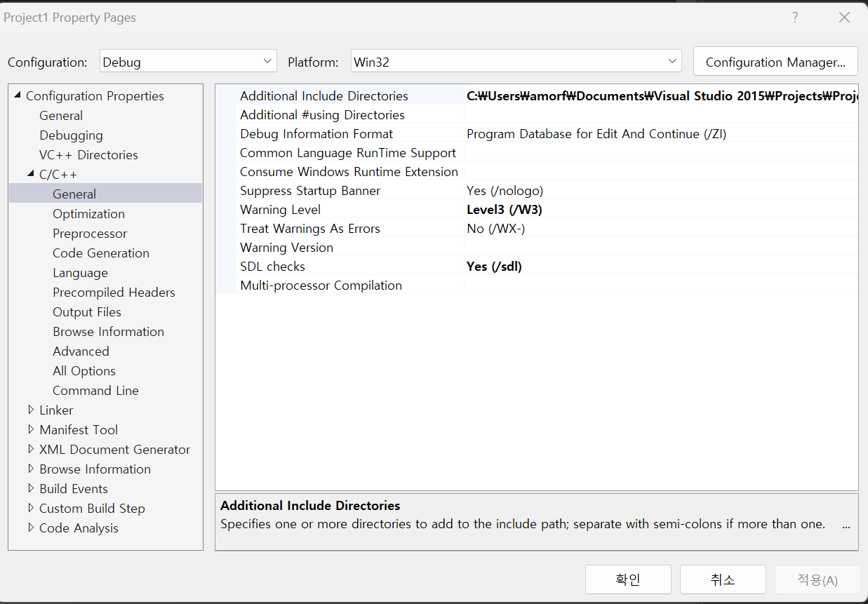Expand the Build Events node

[31, 488]
